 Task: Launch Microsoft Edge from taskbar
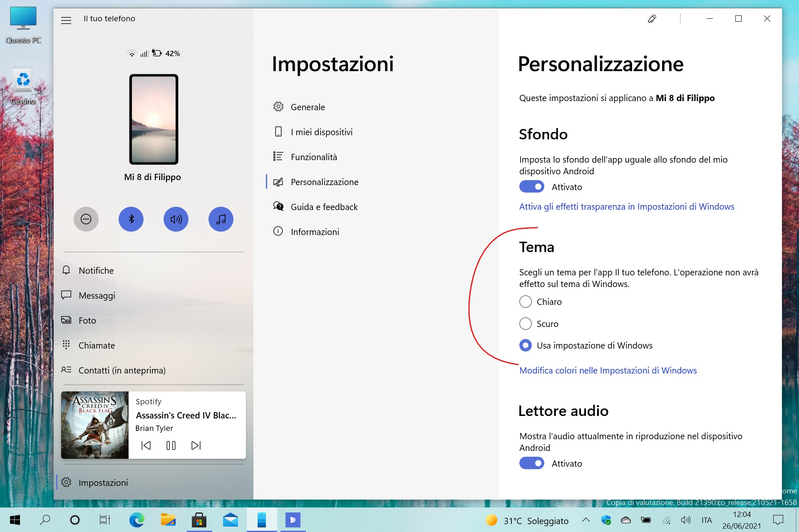coord(136,520)
